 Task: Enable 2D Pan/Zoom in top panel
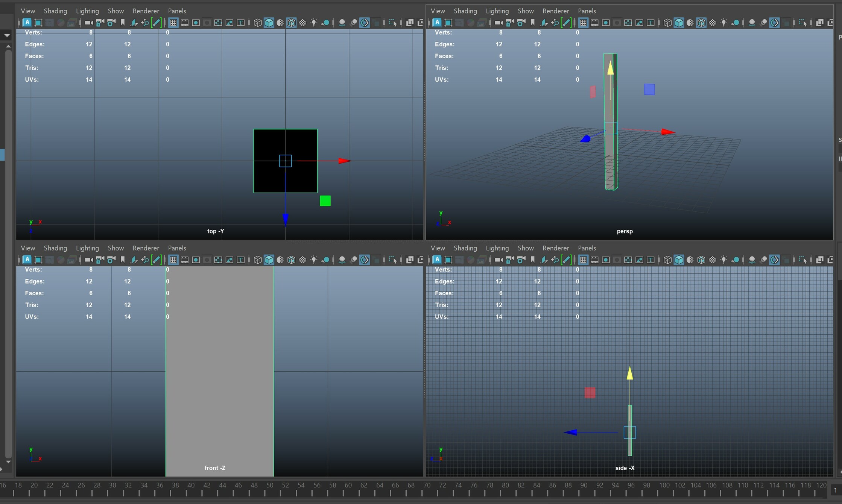[x=145, y=23]
